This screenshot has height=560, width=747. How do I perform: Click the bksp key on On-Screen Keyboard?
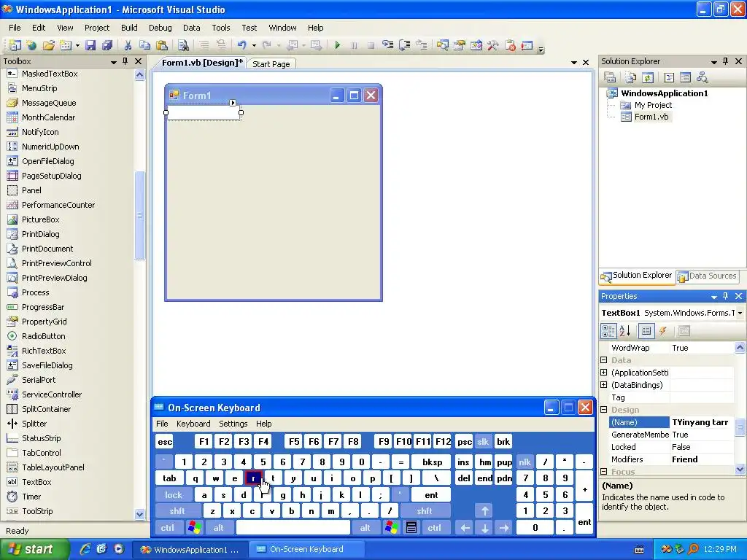tap(432, 462)
